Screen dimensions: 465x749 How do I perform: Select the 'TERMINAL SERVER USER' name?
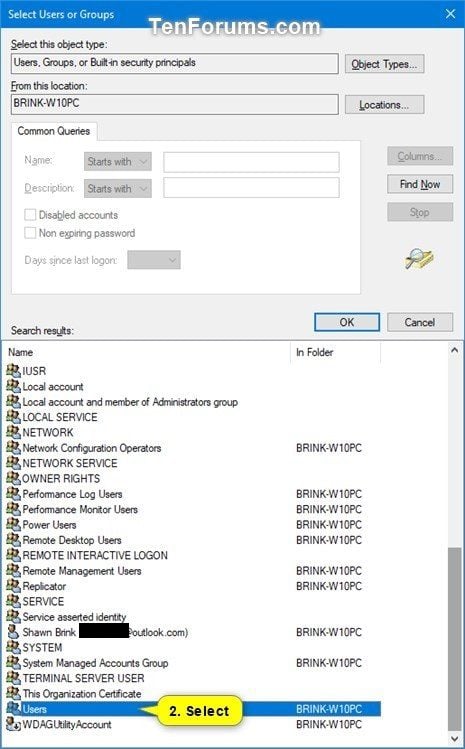pos(83,678)
